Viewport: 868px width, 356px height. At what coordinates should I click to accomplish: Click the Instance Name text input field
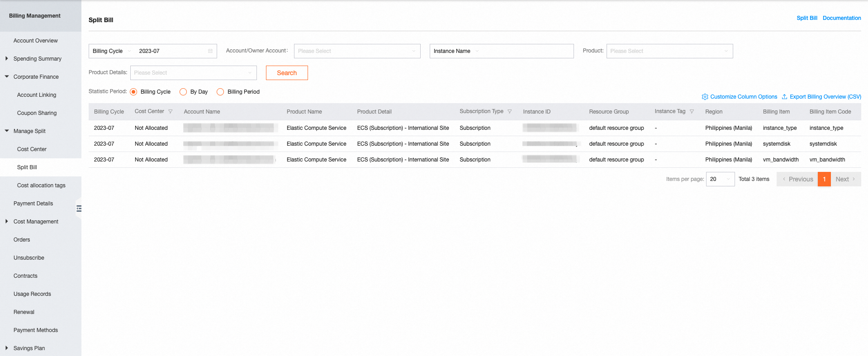(527, 51)
